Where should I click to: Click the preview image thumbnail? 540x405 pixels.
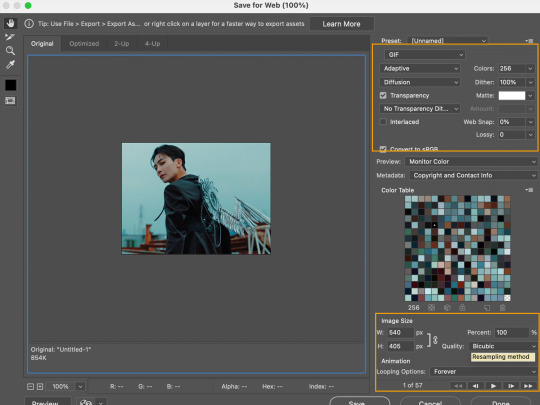196,199
